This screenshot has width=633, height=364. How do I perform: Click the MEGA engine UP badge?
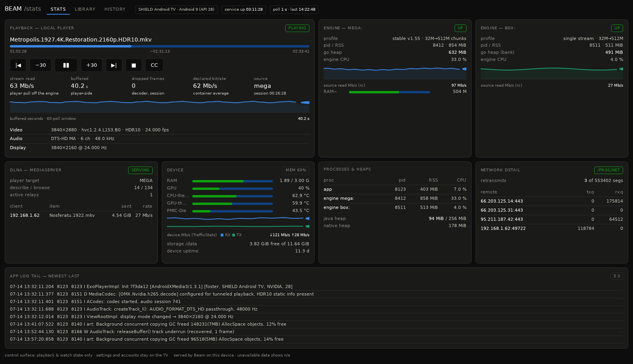(461, 28)
